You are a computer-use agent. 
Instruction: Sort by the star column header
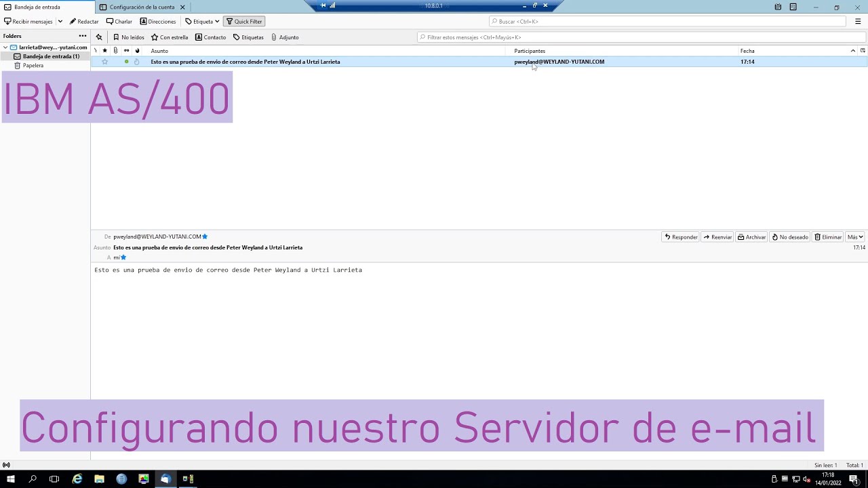tap(104, 51)
